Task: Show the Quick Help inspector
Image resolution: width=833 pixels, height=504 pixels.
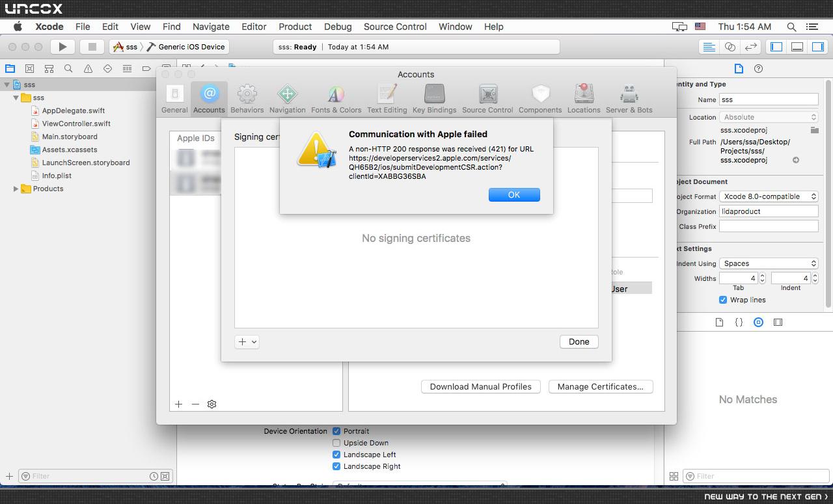Action: click(758, 68)
